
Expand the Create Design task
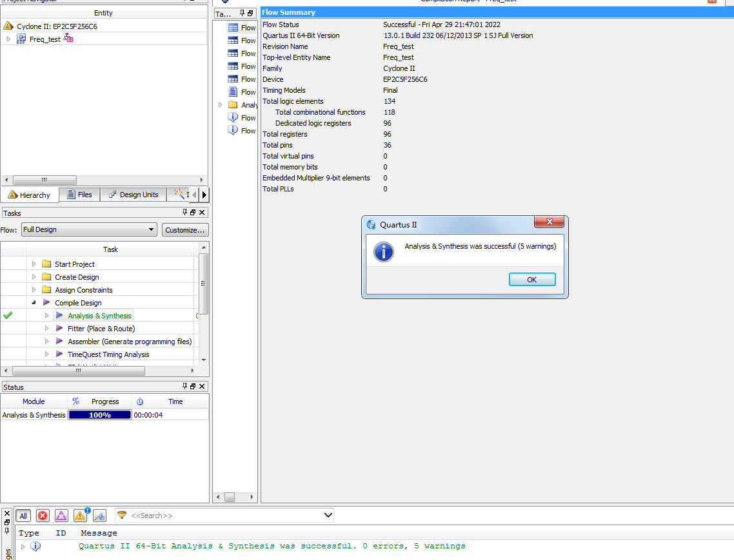(x=34, y=277)
